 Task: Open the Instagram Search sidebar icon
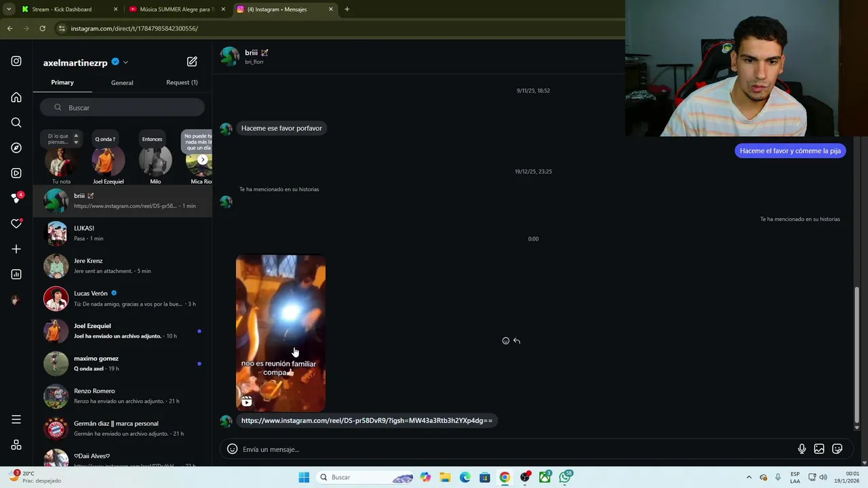click(16, 123)
